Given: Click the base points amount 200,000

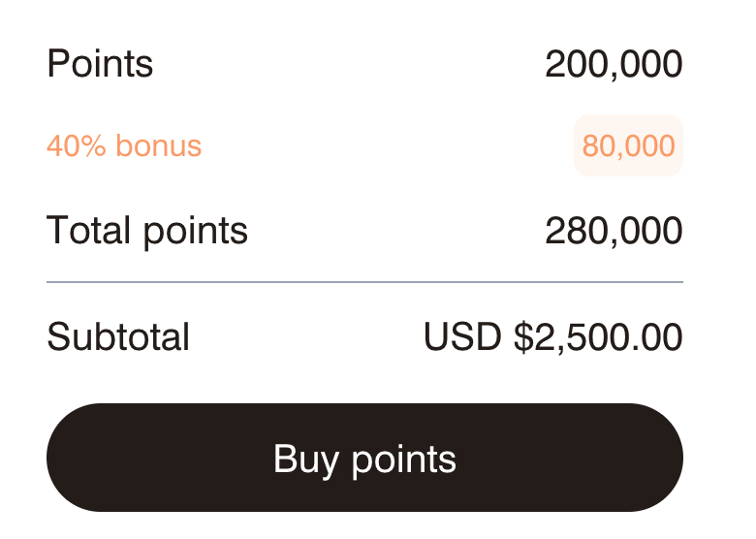Looking at the screenshot, I should click(x=614, y=64).
